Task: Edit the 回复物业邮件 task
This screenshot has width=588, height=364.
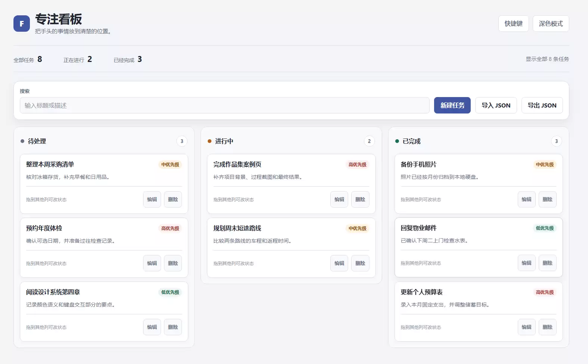Action: pyautogui.click(x=526, y=263)
